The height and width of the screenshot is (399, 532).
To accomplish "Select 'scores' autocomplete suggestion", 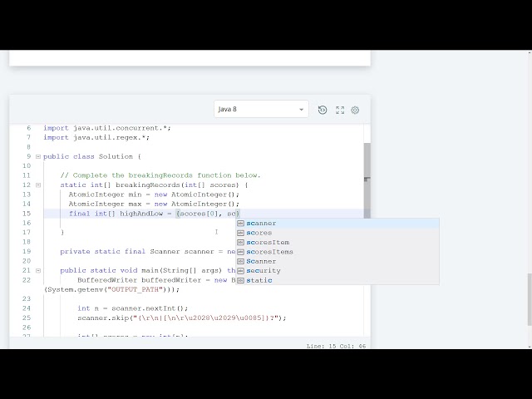I will coord(337,233).
